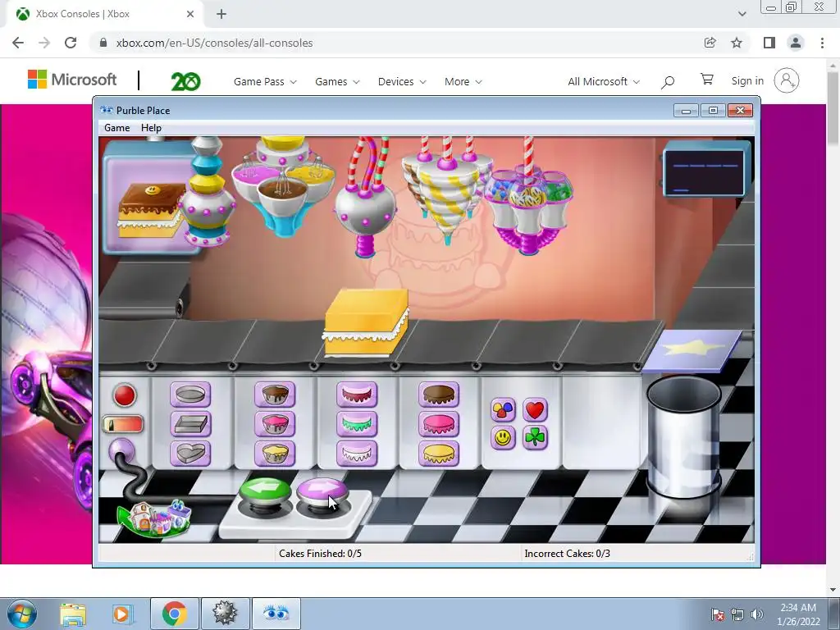Reload the Chrome page
Image resolution: width=840 pixels, height=630 pixels.
click(71, 43)
